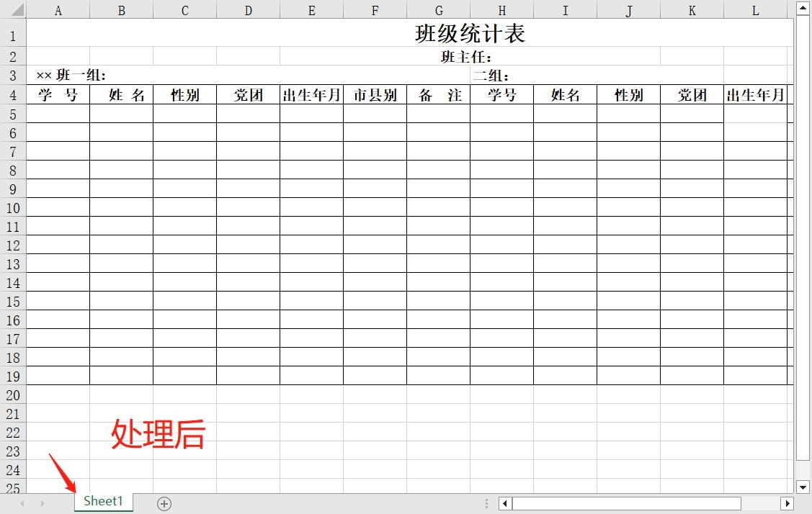
Task: Click the horizontal scrollbar left arrow
Action: point(504,503)
